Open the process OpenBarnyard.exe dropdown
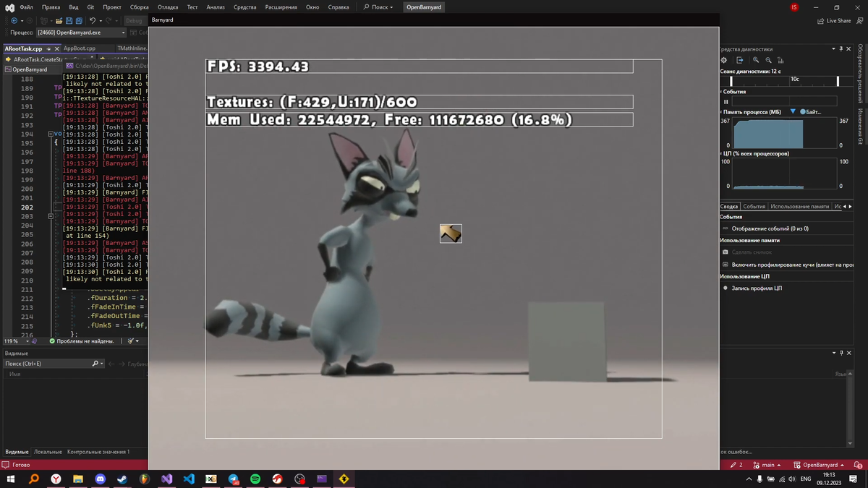 pyautogui.click(x=81, y=33)
